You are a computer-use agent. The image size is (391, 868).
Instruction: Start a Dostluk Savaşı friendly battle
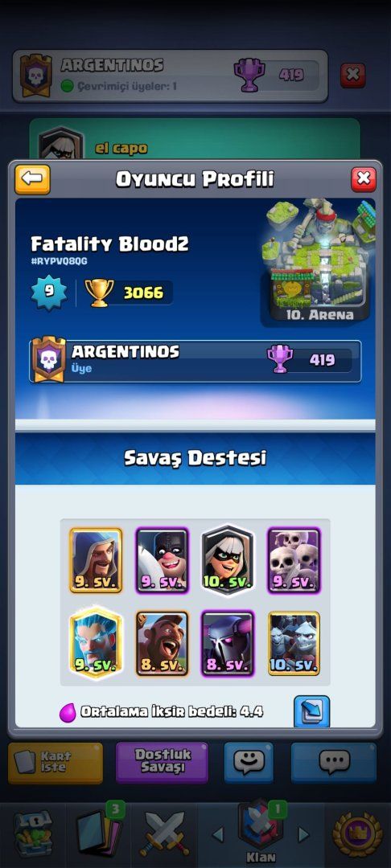(163, 763)
